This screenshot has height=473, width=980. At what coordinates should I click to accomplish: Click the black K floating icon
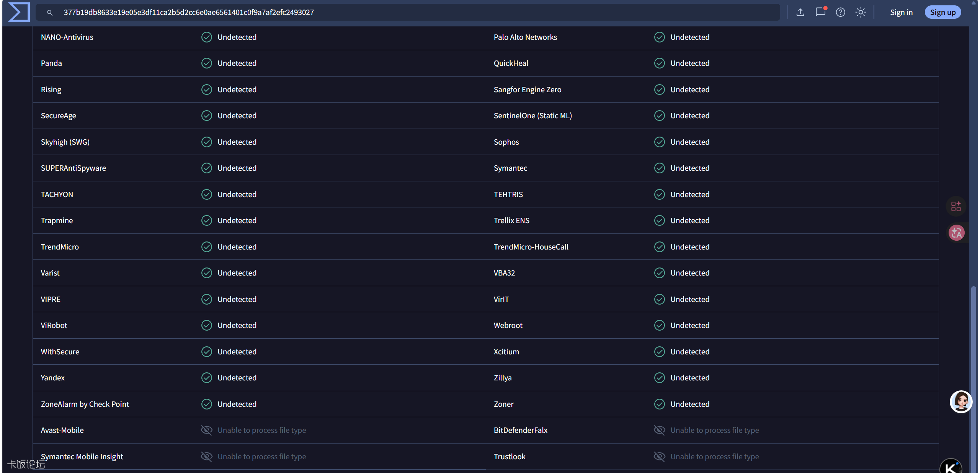click(x=951, y=466)
